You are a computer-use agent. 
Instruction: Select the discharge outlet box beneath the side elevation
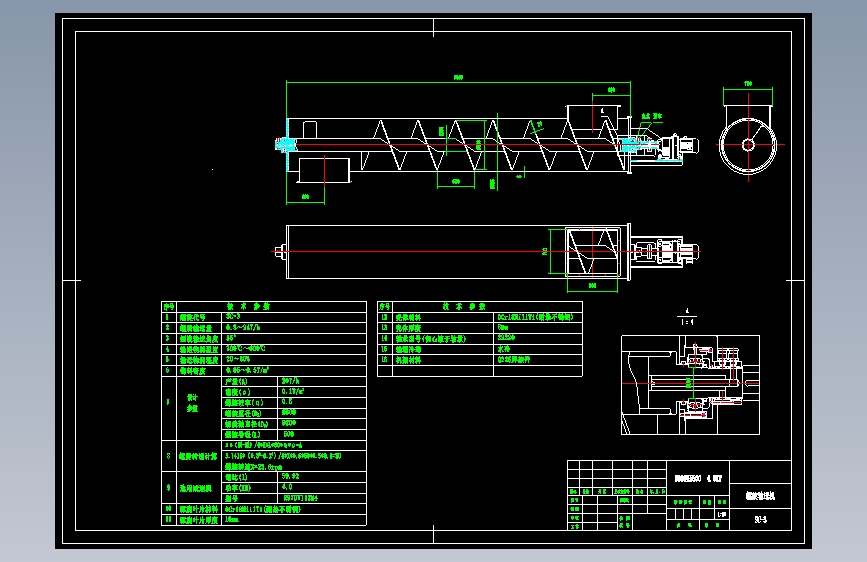pyautogui.click(x=324, y=170)
